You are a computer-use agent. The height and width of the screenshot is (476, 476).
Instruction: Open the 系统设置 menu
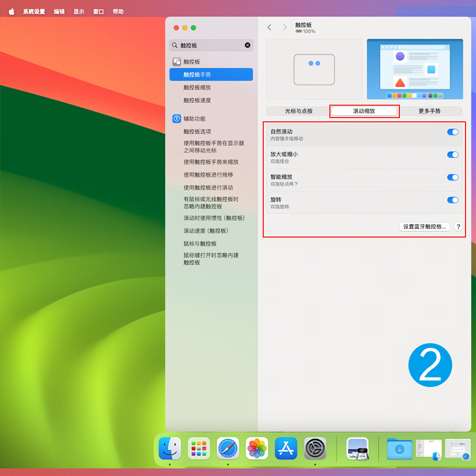pyautogui.click(x=34, y=11)
